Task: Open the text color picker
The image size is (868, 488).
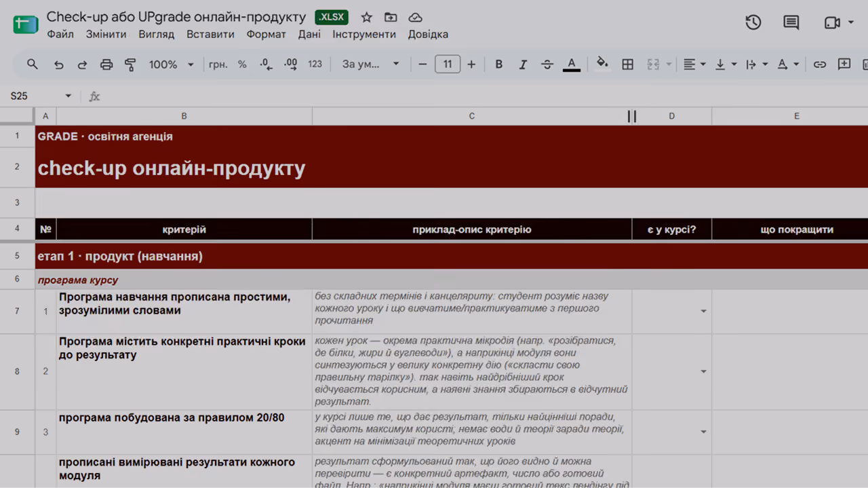Action: 572,64
